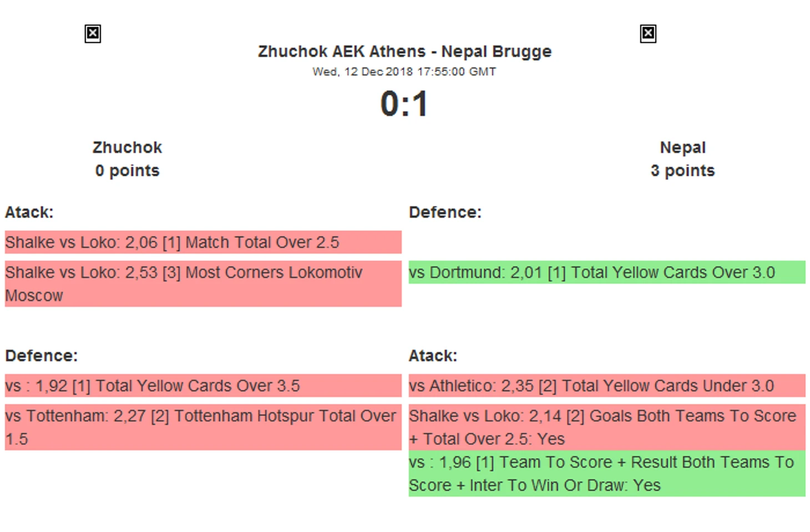This screenshot has height=532, width=810.
Task: Click the 3 points label under Nepal
Action: tap(682, 171)
